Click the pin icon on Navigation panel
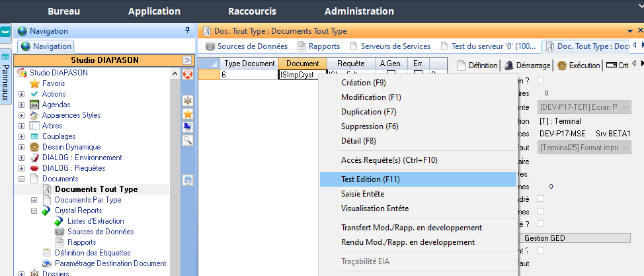 pyautogui.click(x=187, y=30)
